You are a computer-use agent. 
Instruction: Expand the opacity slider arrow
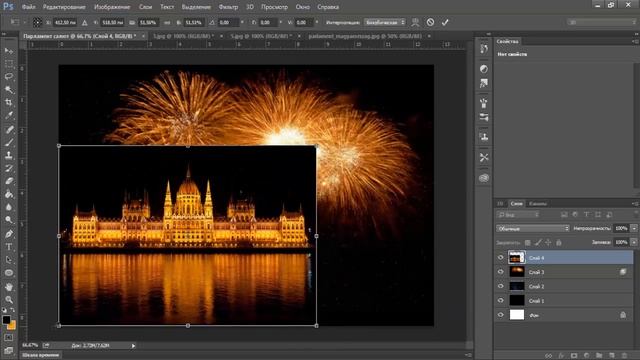[634, 229]
